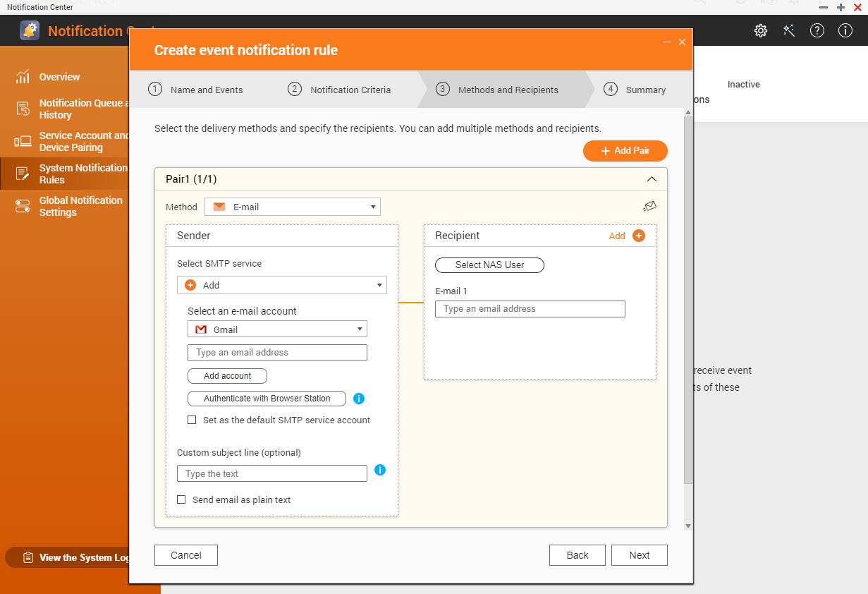Collapse the Pair1 section chevron
868x594 pixels.
(652, 179)
